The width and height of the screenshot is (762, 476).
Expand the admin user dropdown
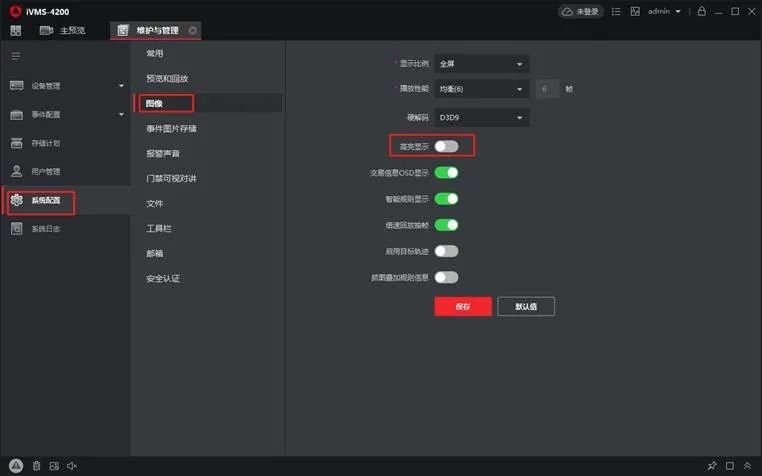click(x=664, y=11)
